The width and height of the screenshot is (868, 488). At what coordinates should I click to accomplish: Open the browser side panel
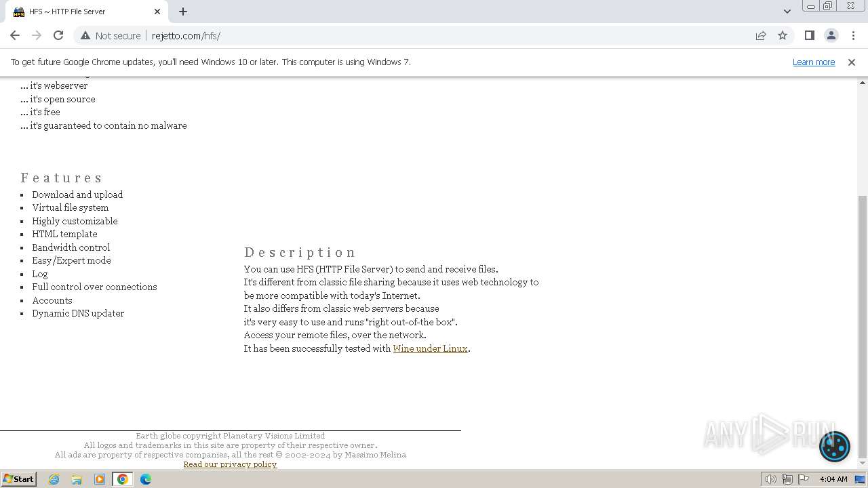click(x=809, y=35)
